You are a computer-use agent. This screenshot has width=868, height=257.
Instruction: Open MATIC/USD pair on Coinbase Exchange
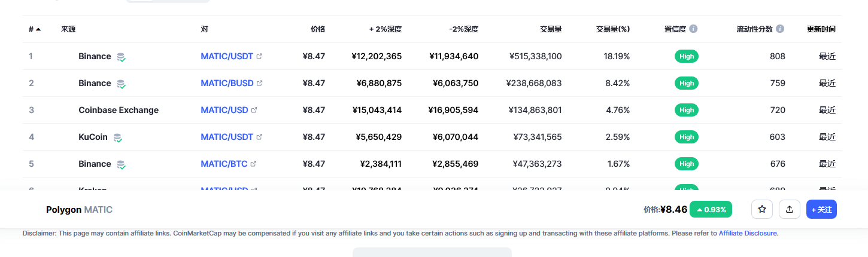pos(224,110)
